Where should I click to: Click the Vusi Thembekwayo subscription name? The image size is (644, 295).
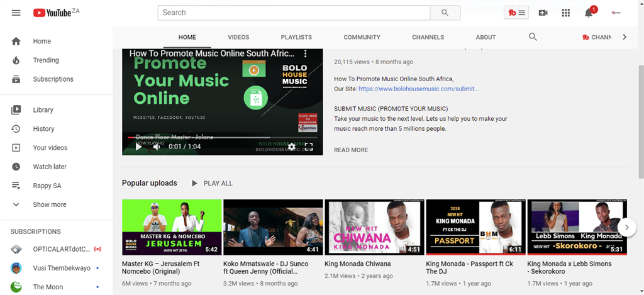pos(62,268)
